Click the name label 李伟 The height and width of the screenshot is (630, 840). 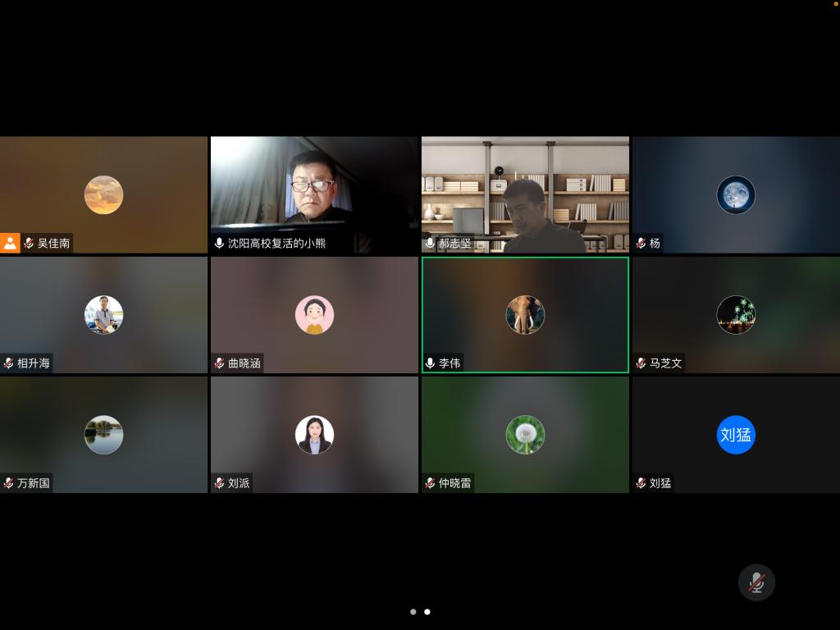(x=450, y=363)
